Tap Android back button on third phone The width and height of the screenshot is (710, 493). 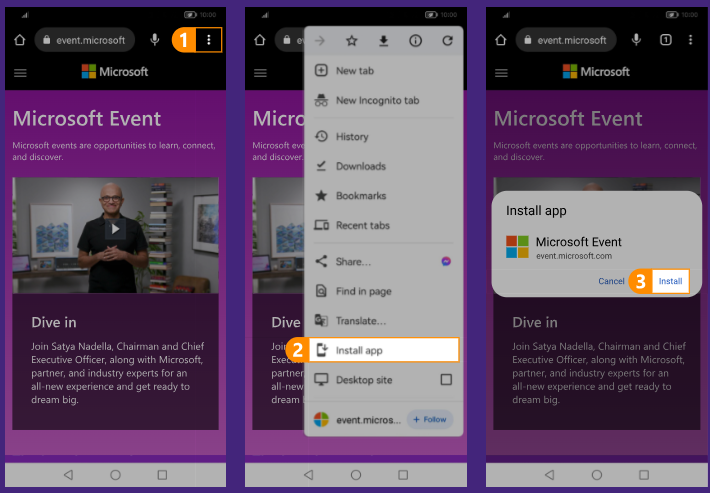pos(550,474)
